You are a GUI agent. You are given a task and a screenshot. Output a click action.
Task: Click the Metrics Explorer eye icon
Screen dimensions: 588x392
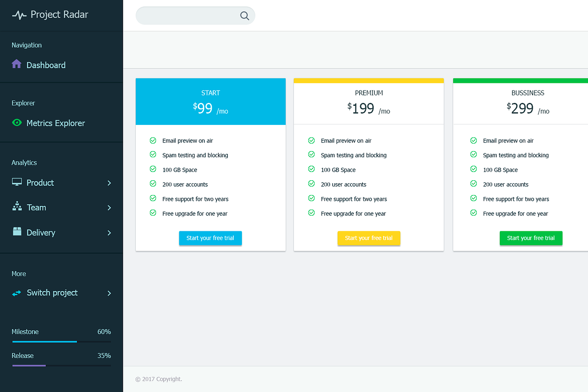click(16, 123)
